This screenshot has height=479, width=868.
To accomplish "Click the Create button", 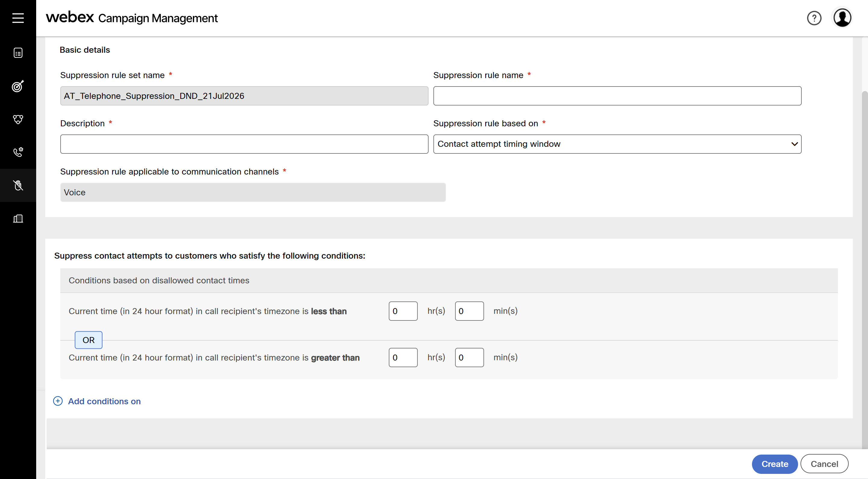I will 774,464.
